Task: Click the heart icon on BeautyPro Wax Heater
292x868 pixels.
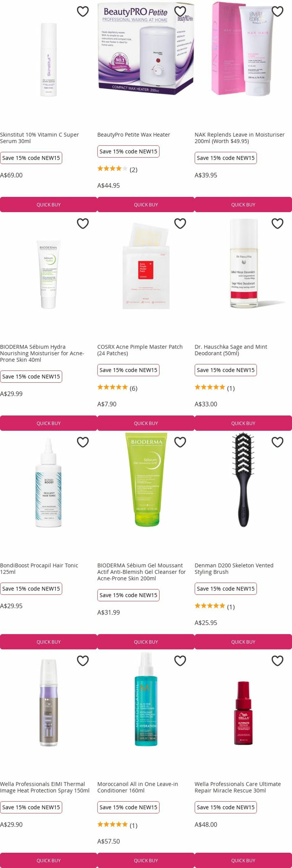Action: pyautogui.click(x=180, y=12)
